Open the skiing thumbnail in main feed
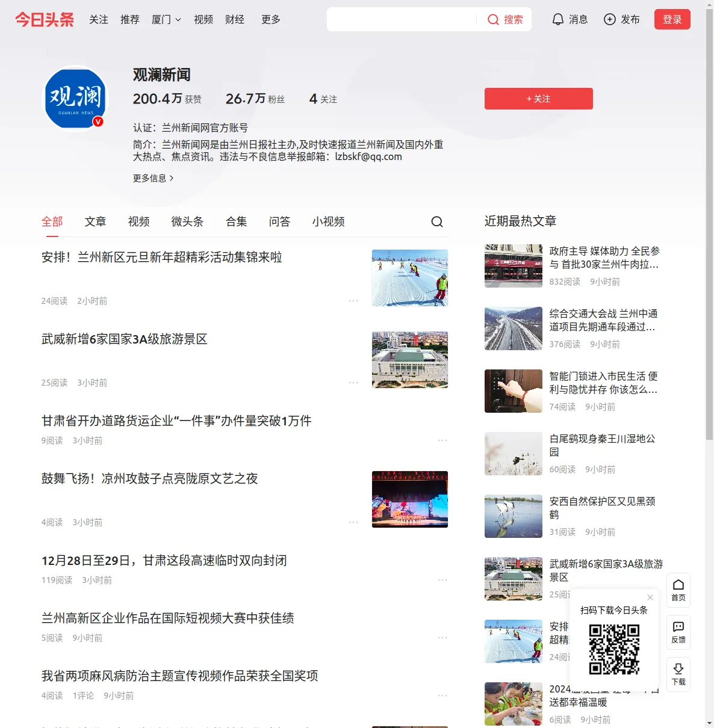 click(x=410, y=278)
